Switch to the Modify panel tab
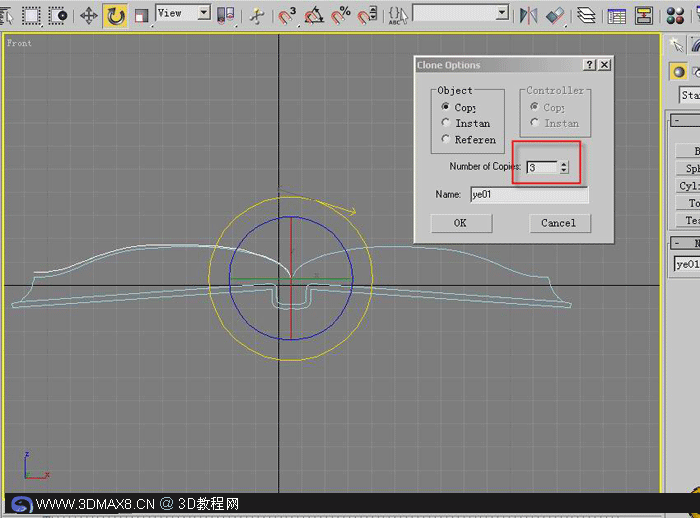The height and width of the screenshot is (518, 700). click(695, 46)
